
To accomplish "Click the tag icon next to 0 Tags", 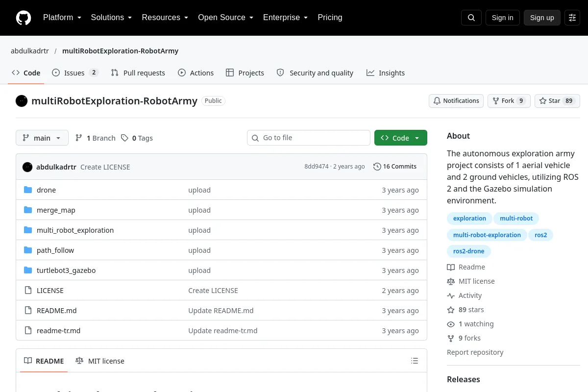I will 125,138.
